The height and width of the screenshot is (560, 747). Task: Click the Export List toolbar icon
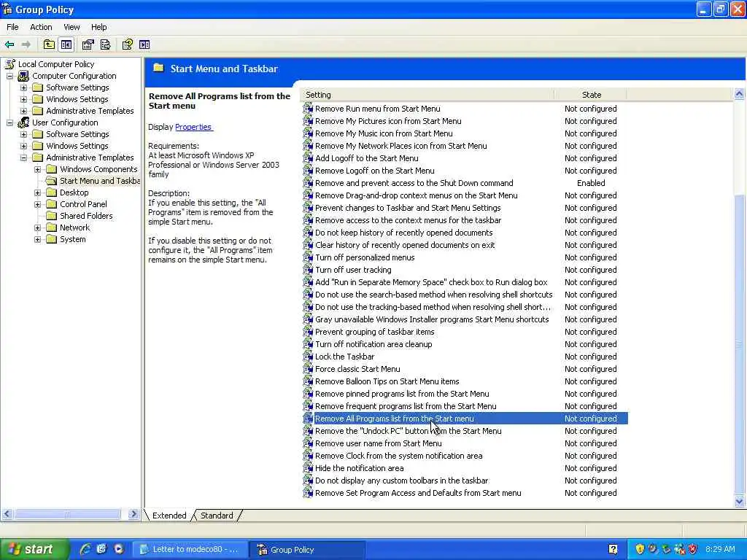(105, 44)
